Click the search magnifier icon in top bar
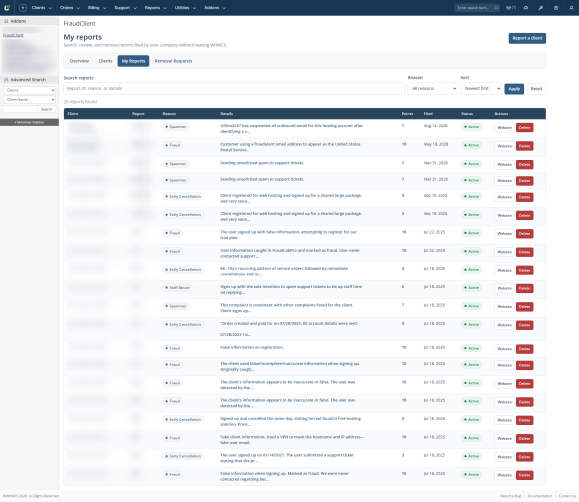This screenshot has width=579, height=502. (x=496, y=8)
